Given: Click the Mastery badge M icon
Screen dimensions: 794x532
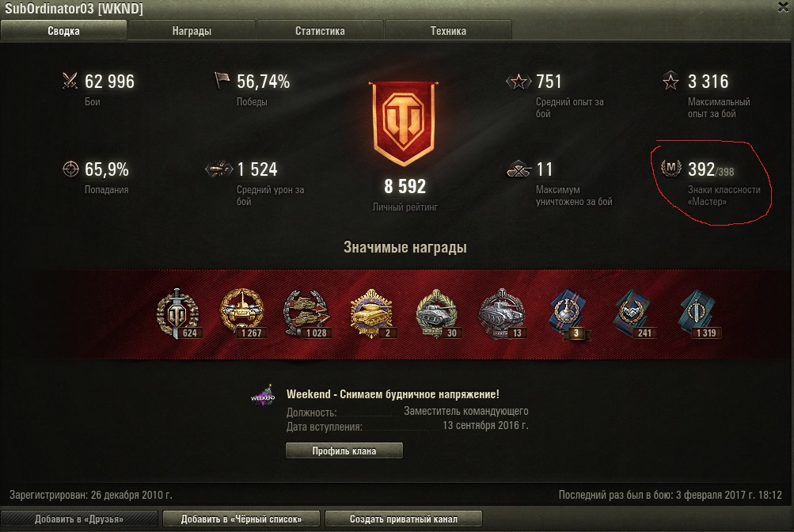Looking at the screenshot, I should click(671, 168).
